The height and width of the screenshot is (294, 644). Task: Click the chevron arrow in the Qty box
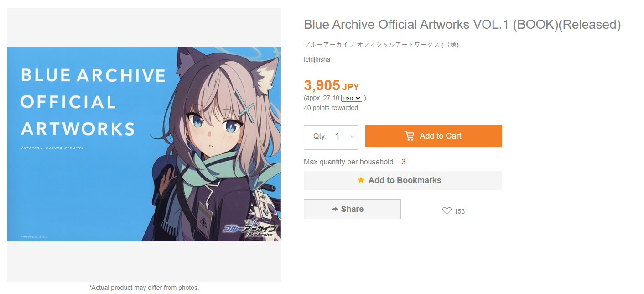pos(352,136)
